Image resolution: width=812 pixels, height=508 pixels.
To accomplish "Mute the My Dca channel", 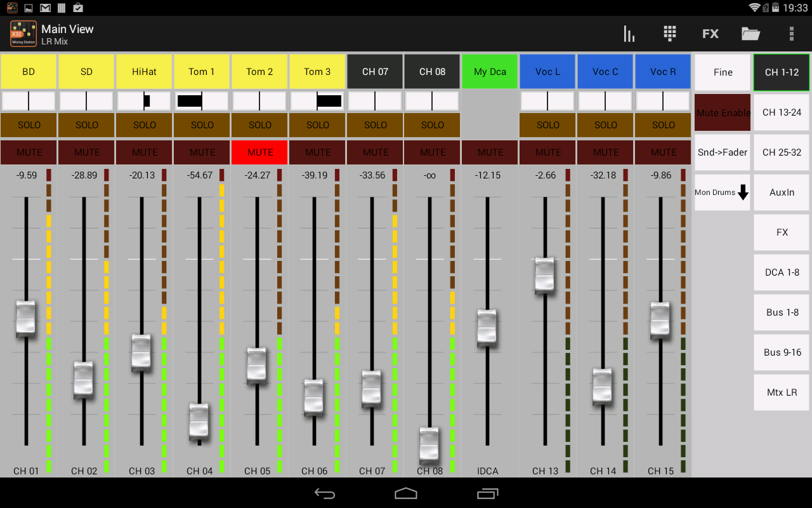I will (490, 152).
